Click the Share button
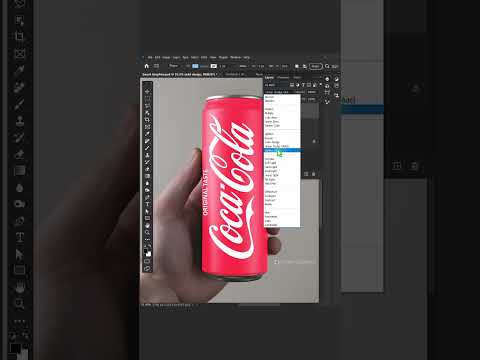 [316, 66]
